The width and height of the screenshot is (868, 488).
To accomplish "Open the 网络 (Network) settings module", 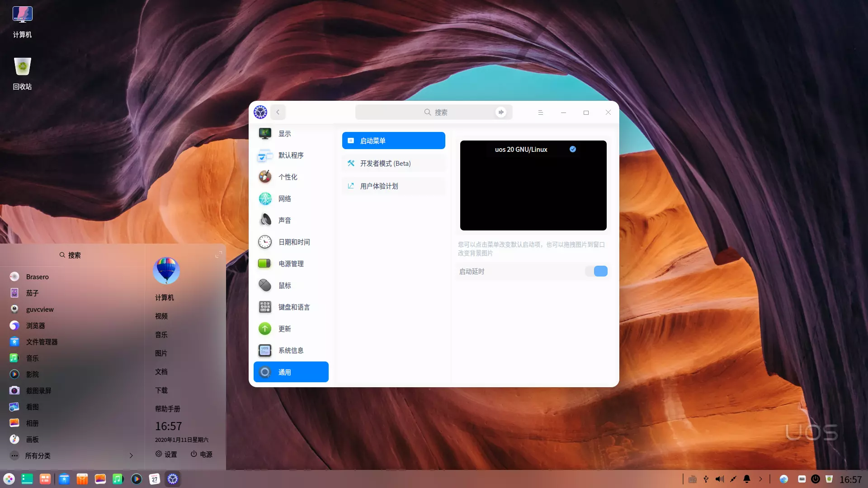I will click(x=285, y=198).
